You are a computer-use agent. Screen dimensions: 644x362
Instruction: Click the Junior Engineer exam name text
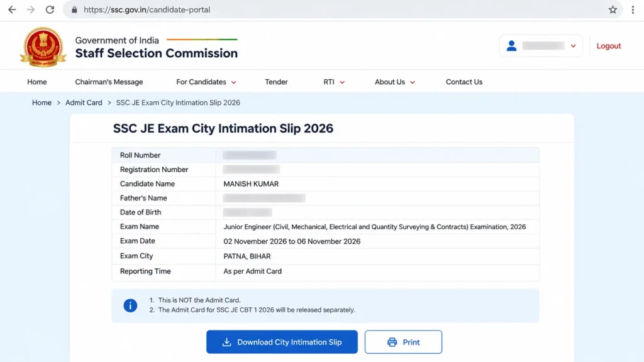point(375,227)
